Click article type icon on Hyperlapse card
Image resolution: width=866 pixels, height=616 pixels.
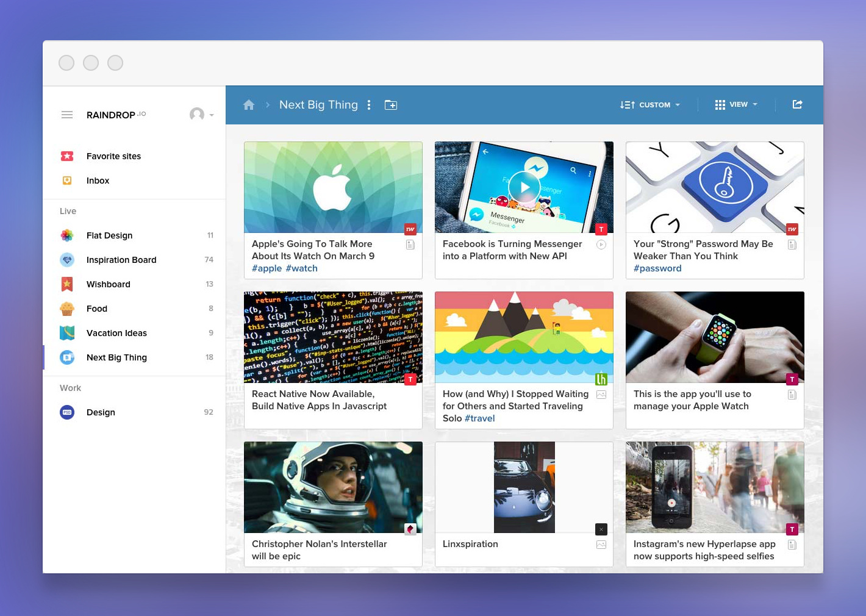point(792,545)
